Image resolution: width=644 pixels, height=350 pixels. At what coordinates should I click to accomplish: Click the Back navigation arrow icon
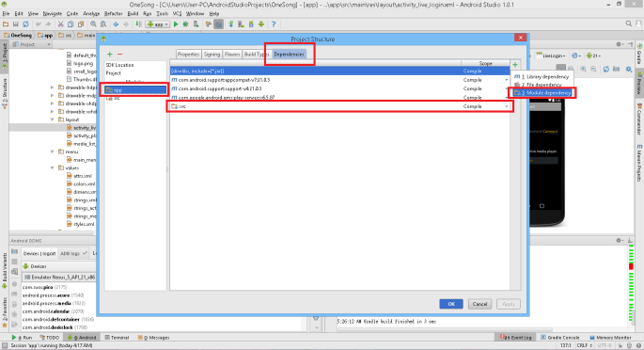[116, 24]
